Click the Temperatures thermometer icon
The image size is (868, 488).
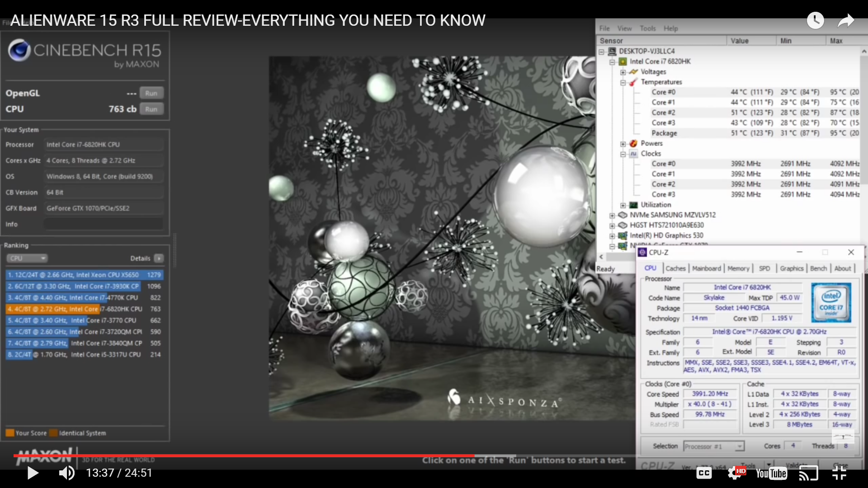pyautogui.click(x=633, y=82)
